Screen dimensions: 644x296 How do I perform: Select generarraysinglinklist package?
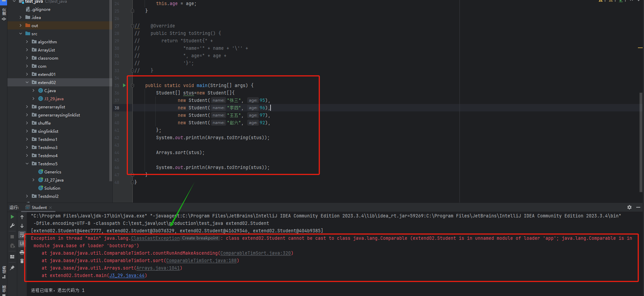click(59, 115)
